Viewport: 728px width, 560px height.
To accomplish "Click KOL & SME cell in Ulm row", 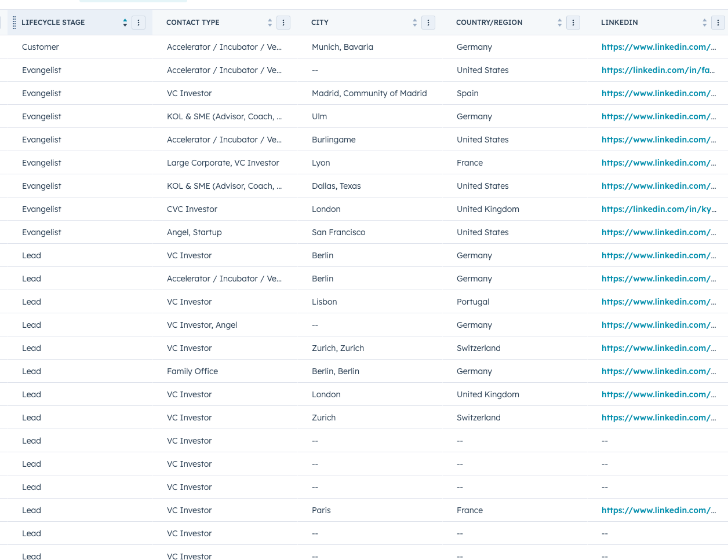I will pyautogui.click(x=224, y=116).
